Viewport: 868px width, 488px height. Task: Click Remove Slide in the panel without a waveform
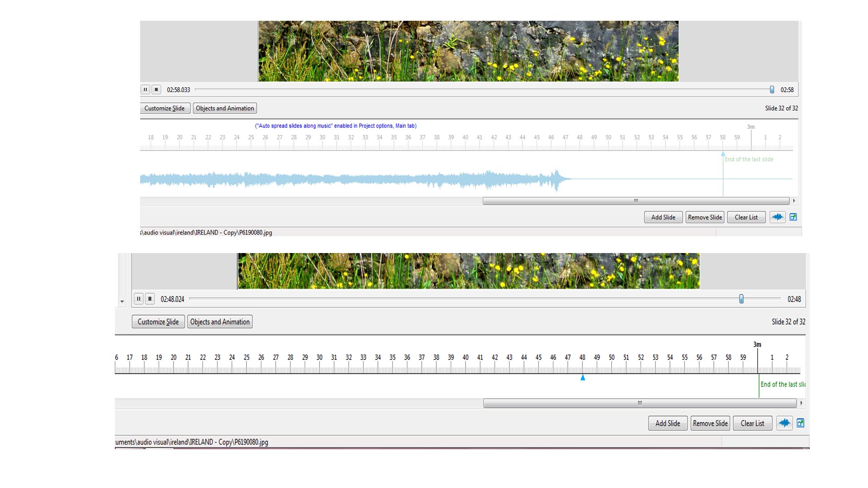click(x=710, y=423)
